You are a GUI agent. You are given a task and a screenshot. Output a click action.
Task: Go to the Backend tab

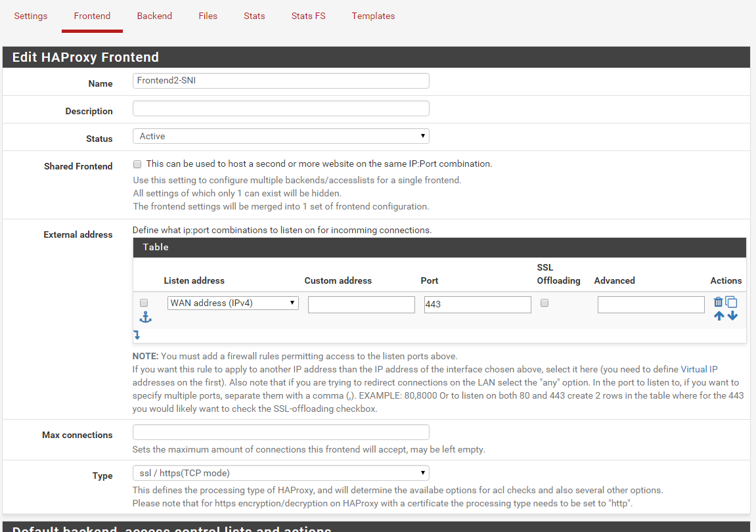(x=154, y=16)
